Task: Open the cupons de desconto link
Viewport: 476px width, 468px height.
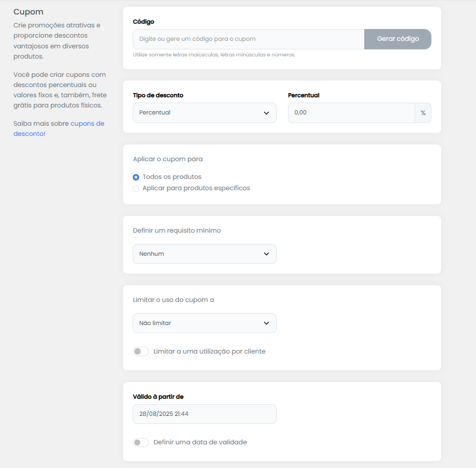Action: click(59, 128)
